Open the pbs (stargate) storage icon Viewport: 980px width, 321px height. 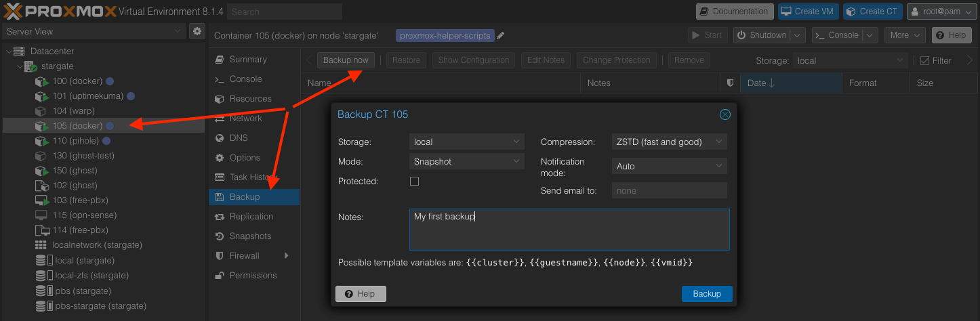tap(41, 291)
